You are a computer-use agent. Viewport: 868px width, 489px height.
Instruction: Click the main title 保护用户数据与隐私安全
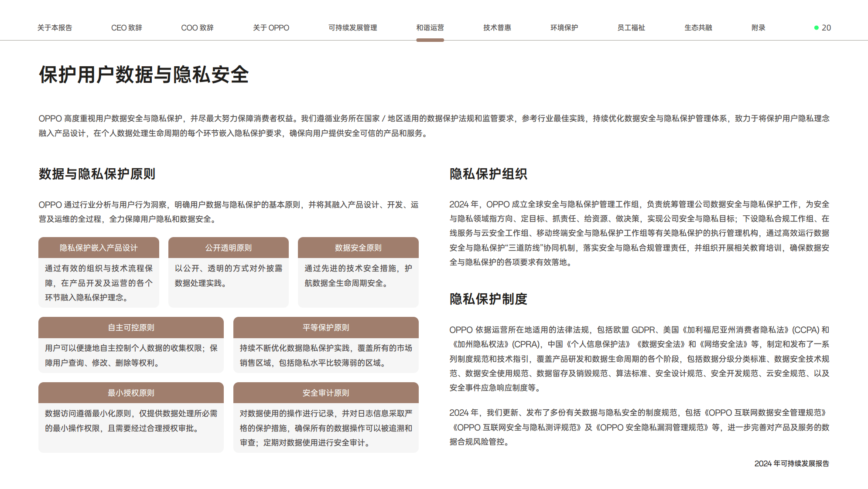tap(144, 75)
